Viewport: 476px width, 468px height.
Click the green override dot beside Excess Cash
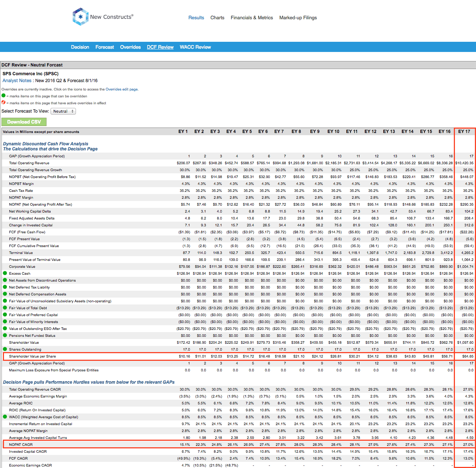click(5, 273)
